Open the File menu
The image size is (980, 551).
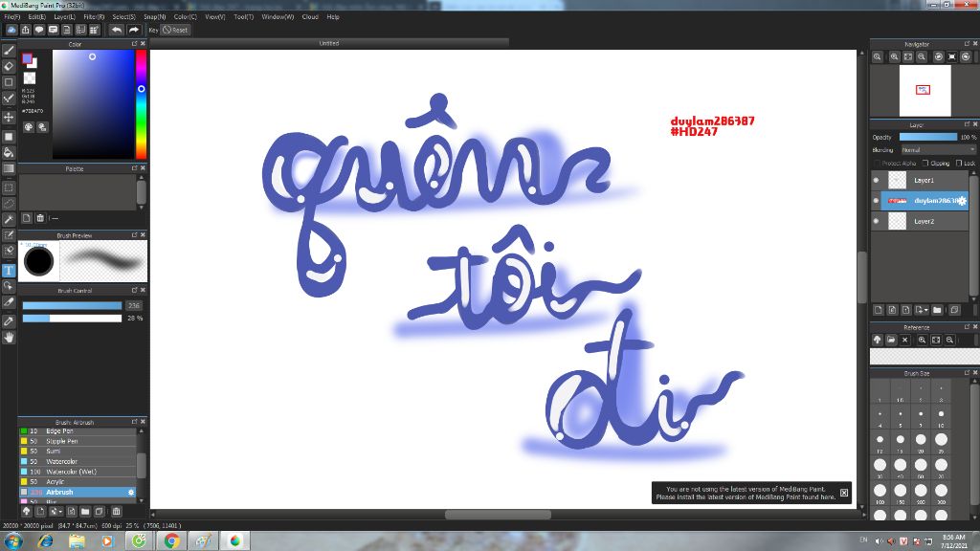pyautogui.click(x=12, y=17)
